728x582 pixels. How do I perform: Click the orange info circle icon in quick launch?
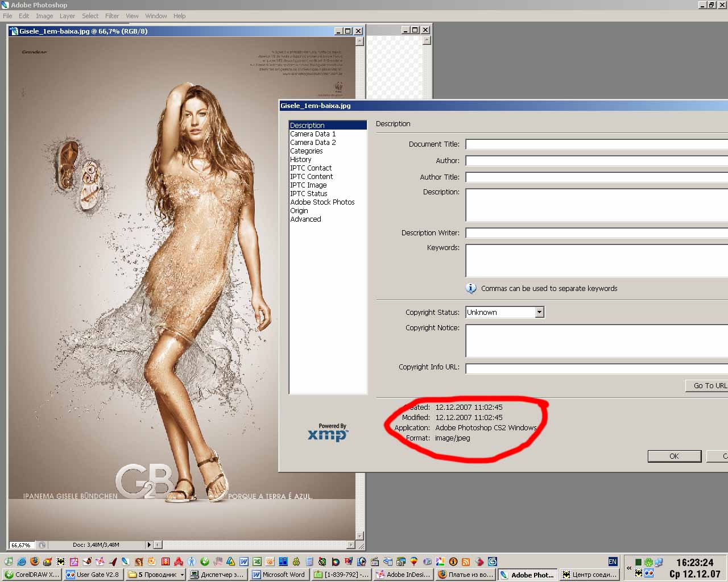[x=453, y=562]
